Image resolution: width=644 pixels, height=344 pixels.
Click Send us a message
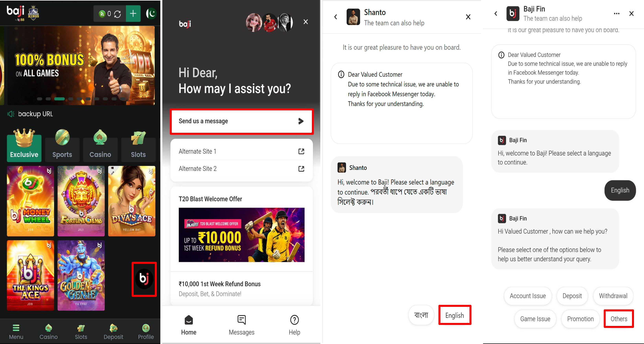pyautogui.click(x=242, y=121)
